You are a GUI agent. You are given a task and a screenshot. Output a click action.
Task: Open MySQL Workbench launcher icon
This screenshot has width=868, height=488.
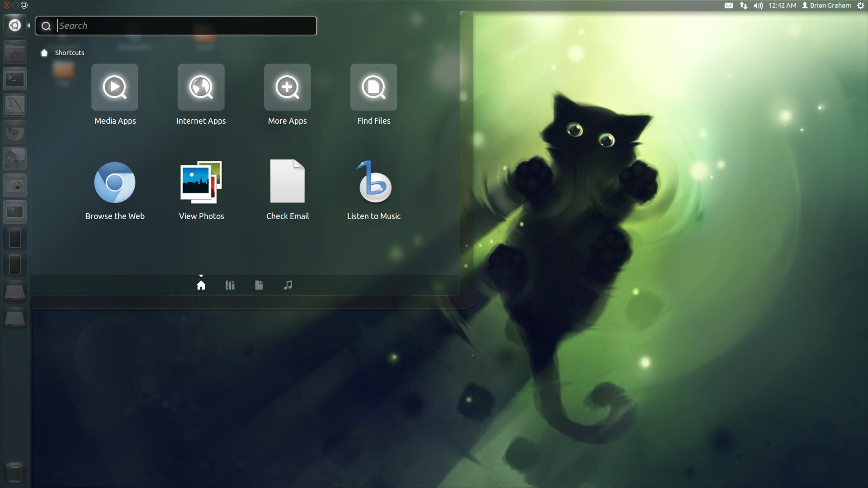(15, 106)
